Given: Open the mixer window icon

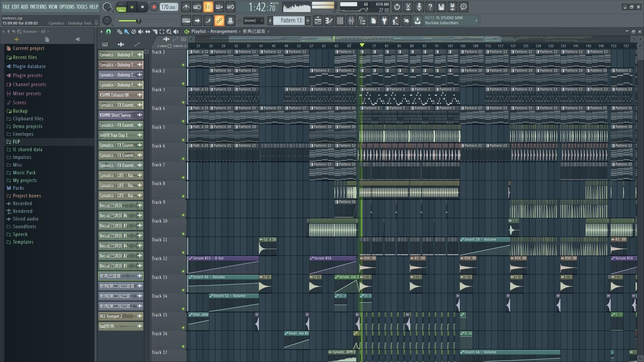Looking at the screenshot, I should click(351, 21).
